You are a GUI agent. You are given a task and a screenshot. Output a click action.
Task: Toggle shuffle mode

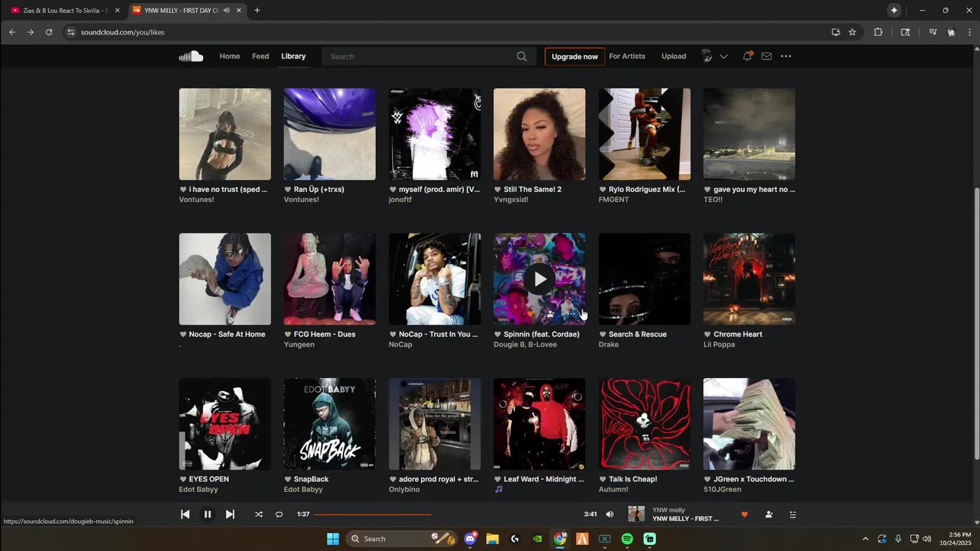(259, 514)
